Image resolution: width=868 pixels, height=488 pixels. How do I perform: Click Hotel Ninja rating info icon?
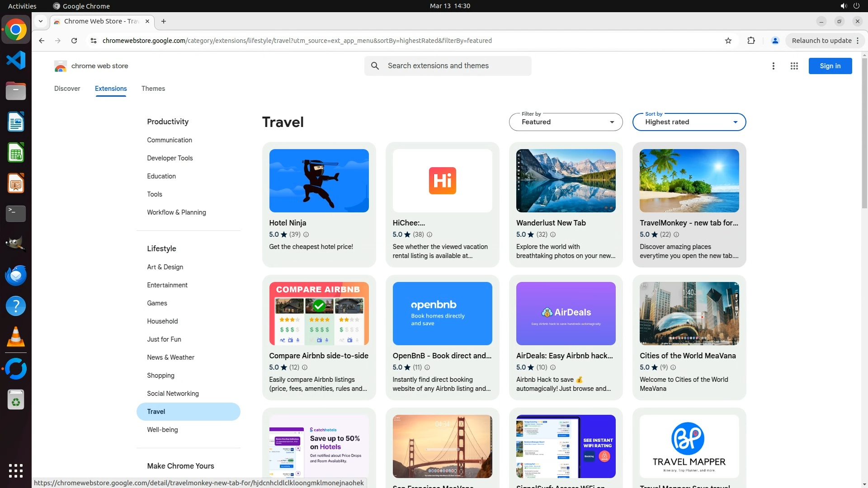pyautogui.click(x=306, y=235)
